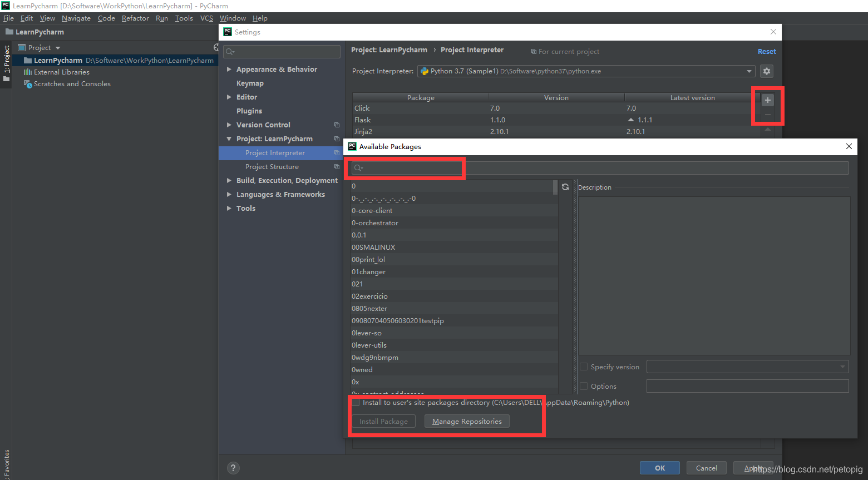868x480 pixels.
Task: Click the remove package minus icon
Action: 768,115
